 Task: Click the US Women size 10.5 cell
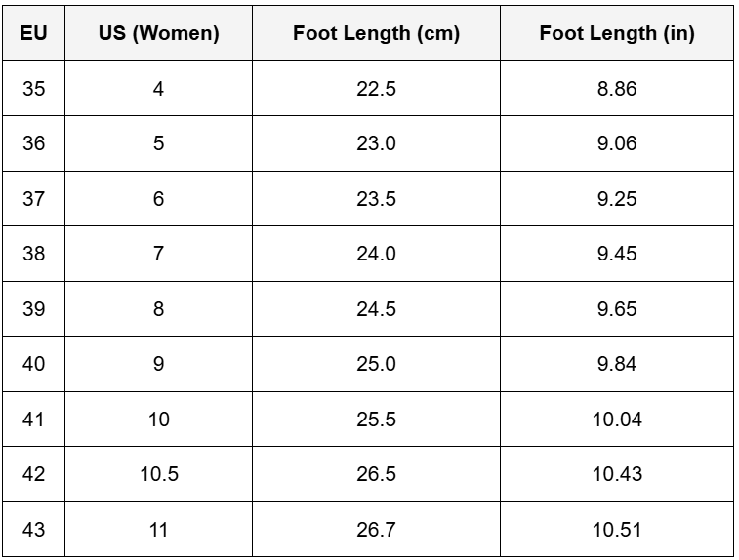(158, 474)
